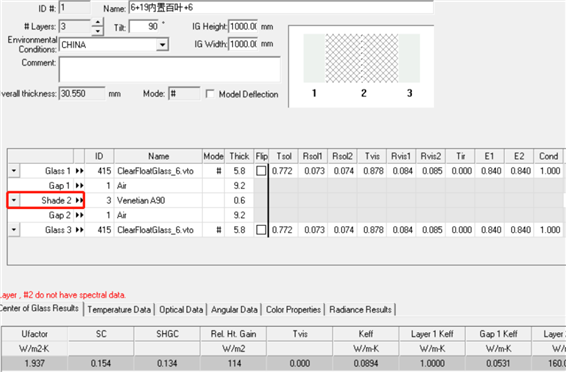Open the Shade 2 double-arrow selector
The image size is (566, 372).
pyautogui.click(x=79, y=200)
